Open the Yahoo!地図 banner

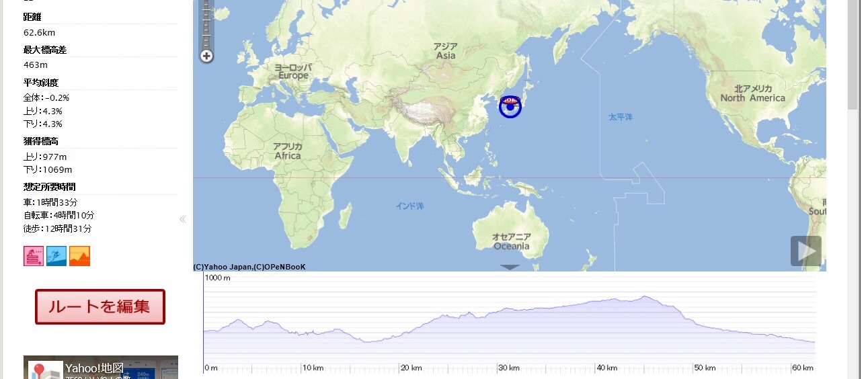coord(101,367)
